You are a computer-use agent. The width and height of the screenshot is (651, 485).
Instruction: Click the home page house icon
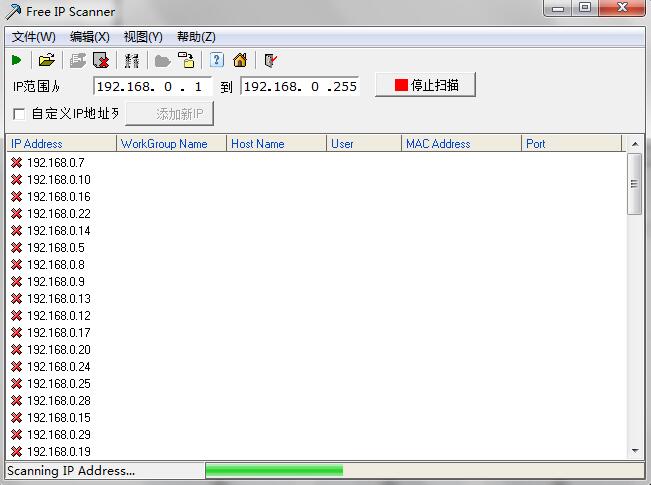240,60
